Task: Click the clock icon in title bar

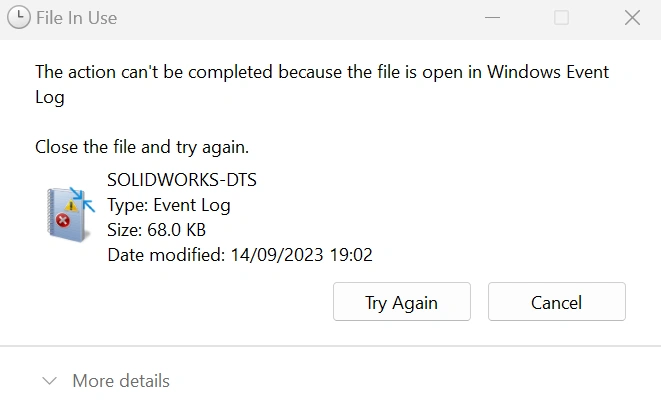Action: pyautogui.click(x=19, y=18)
